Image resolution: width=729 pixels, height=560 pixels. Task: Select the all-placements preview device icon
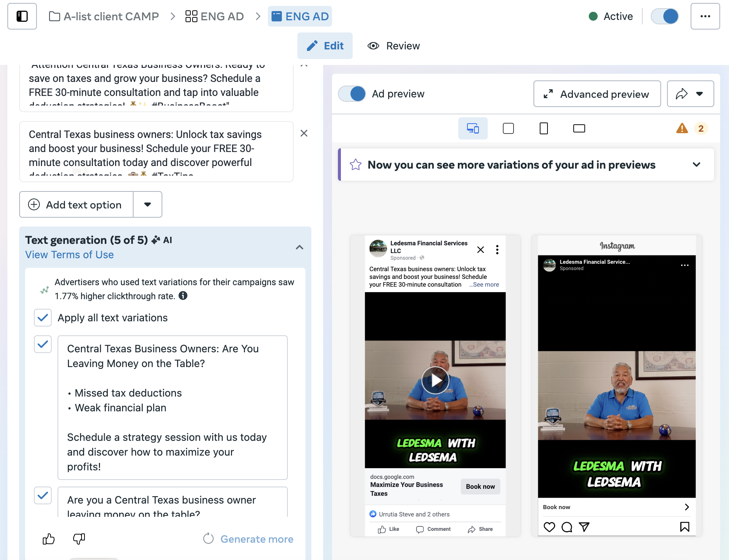pyautogui.click(x=473, y=128)
